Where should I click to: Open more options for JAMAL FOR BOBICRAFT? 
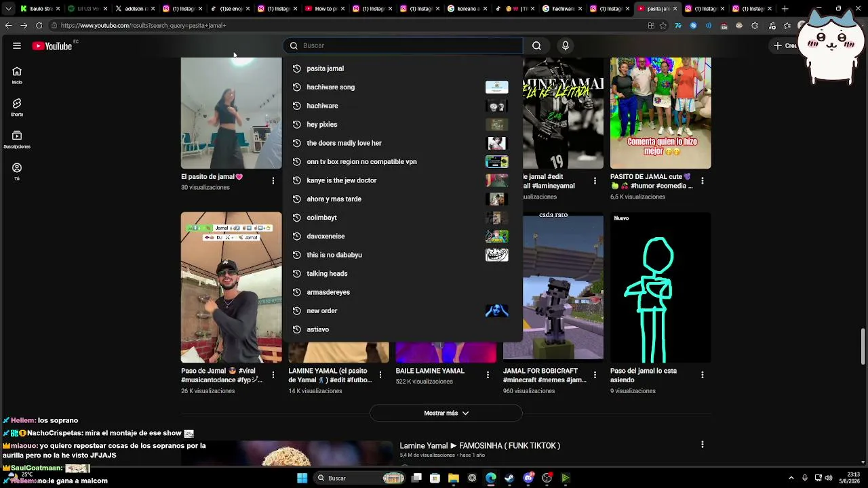[595, 375]
